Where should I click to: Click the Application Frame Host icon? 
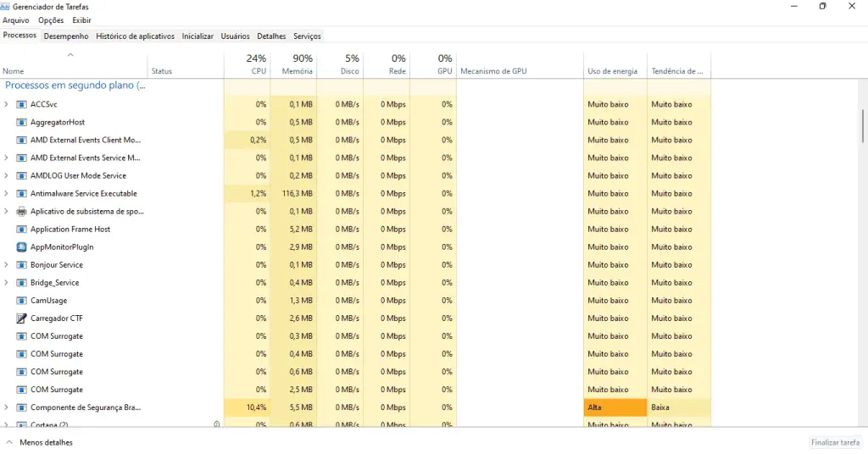tap(21, 229)
